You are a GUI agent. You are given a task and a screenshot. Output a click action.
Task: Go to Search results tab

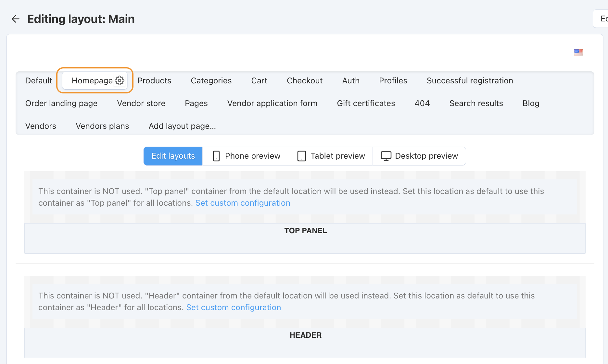476,103
